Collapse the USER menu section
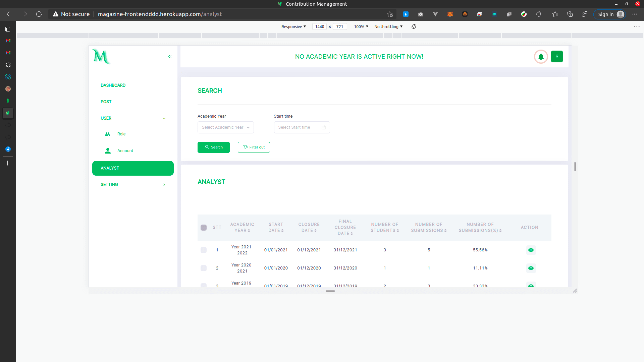 coord(164,118)
